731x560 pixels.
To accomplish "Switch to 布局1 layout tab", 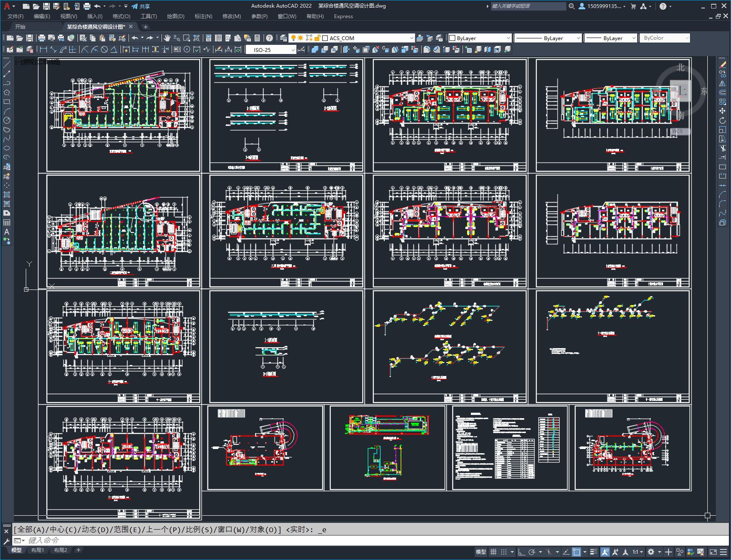I will point(38,550).
